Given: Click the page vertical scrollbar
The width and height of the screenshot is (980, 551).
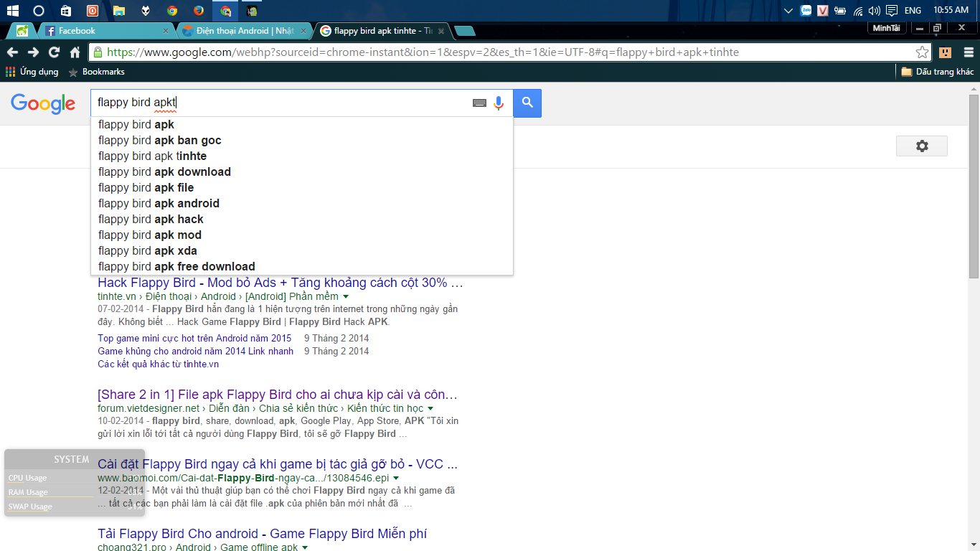Looking at the screenshot, I should 974,187.
